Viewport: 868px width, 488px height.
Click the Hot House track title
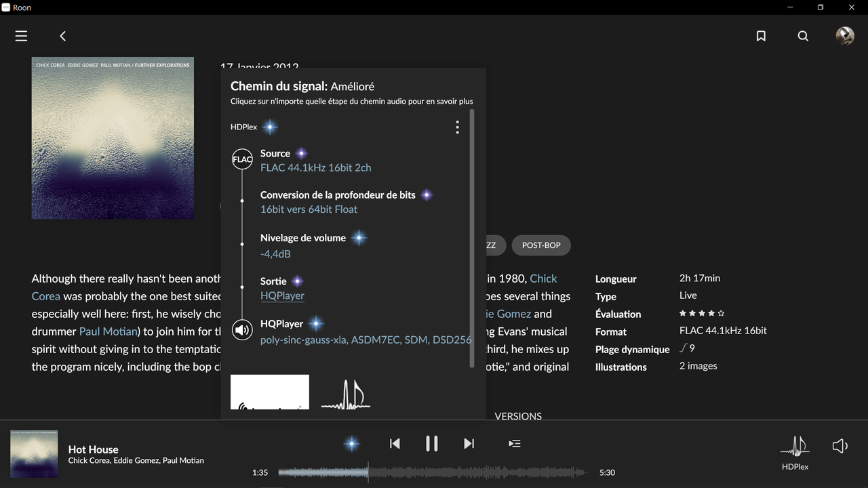pos(94,449)
